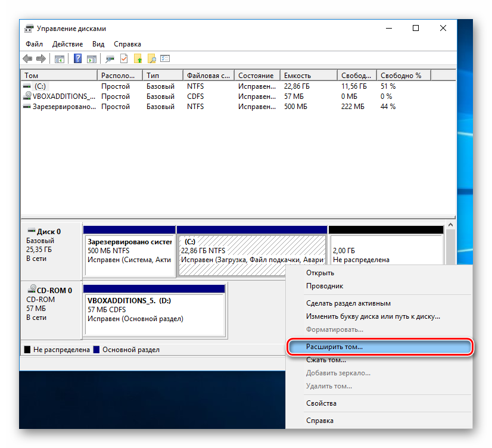Click the blue Help question mark icon
The width and height of the screenshot is (492, 448).
[77, 58]
